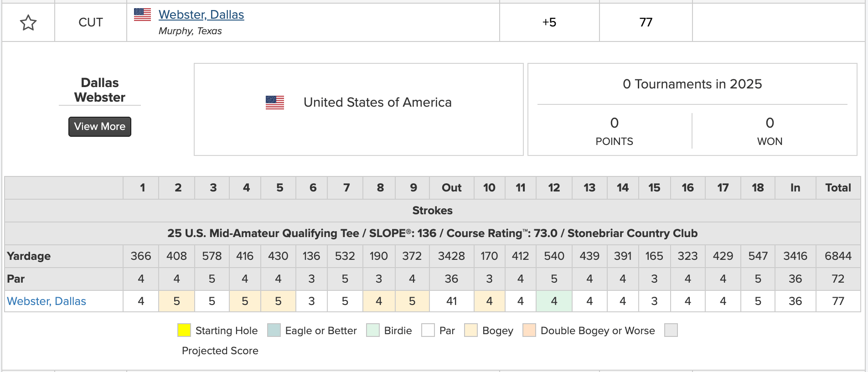Click the Projected Score gray swatch
Screen dimensions: 868x372
671,330
